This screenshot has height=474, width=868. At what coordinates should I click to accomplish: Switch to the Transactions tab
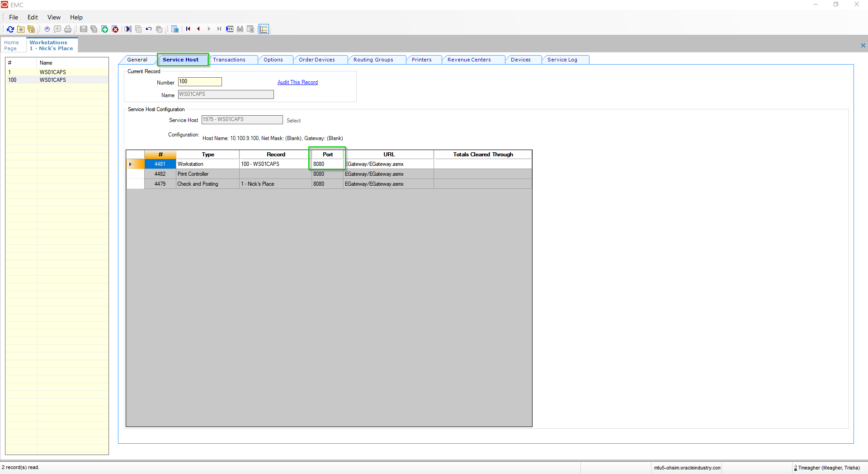point(230,59)
